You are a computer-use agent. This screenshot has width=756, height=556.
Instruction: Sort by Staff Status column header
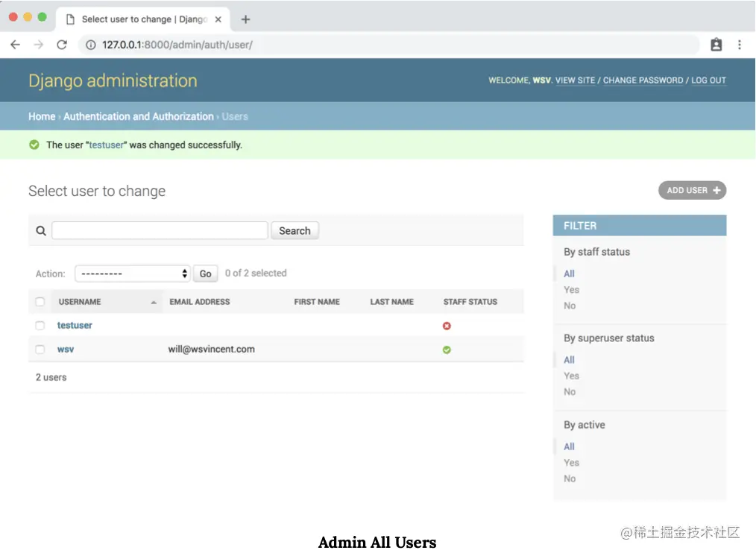coord(470,302)
